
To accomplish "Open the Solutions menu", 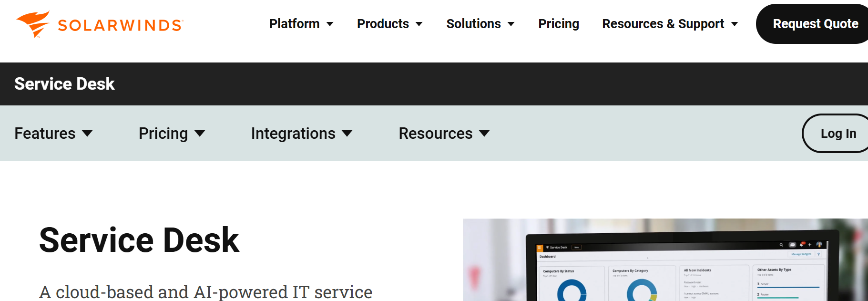I will pyautogui.click(x=473, y=24).
